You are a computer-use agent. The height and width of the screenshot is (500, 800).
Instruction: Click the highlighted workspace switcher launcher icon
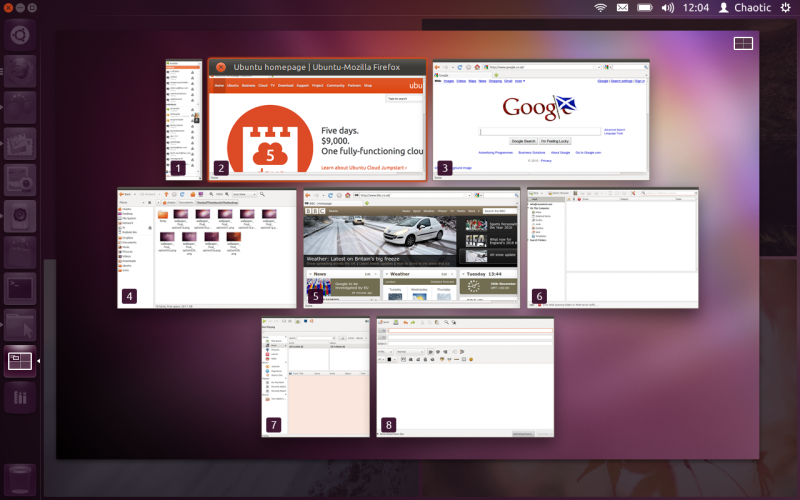click(20, 360)
